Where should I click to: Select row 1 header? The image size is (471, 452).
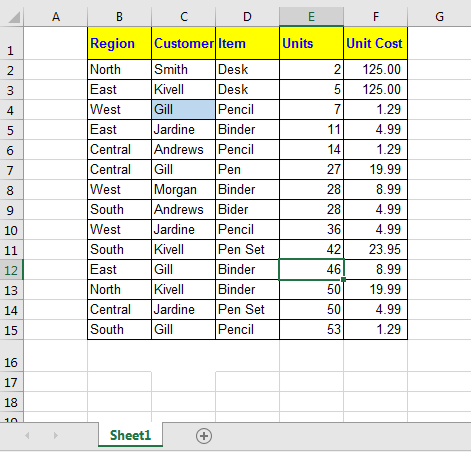(x=11, y=43)
